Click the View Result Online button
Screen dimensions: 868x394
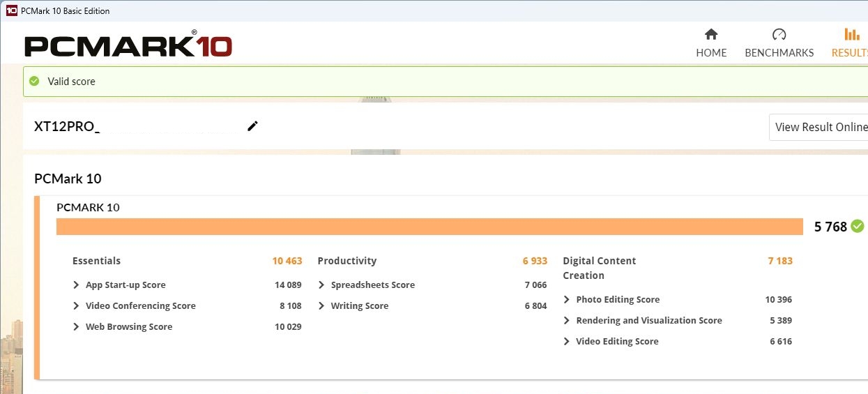[x=818, y=127]
